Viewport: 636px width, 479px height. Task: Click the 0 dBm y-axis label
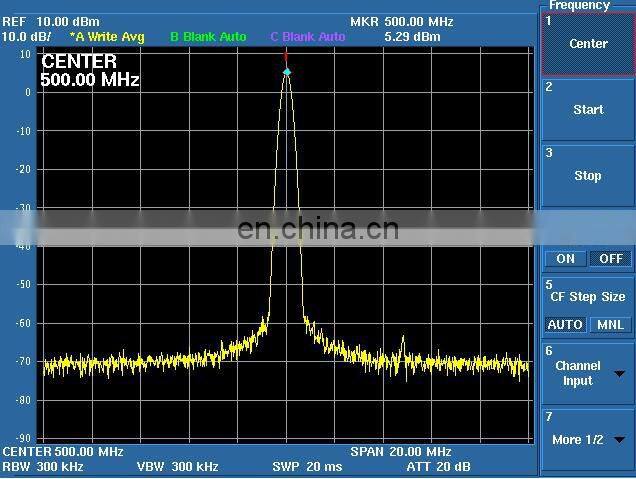28,92
